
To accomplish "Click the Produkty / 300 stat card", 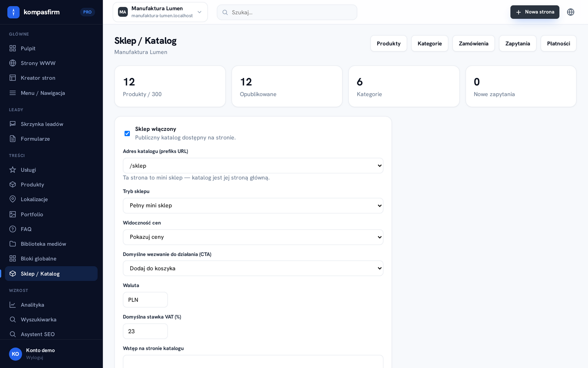I will click(x=170, y=86).
